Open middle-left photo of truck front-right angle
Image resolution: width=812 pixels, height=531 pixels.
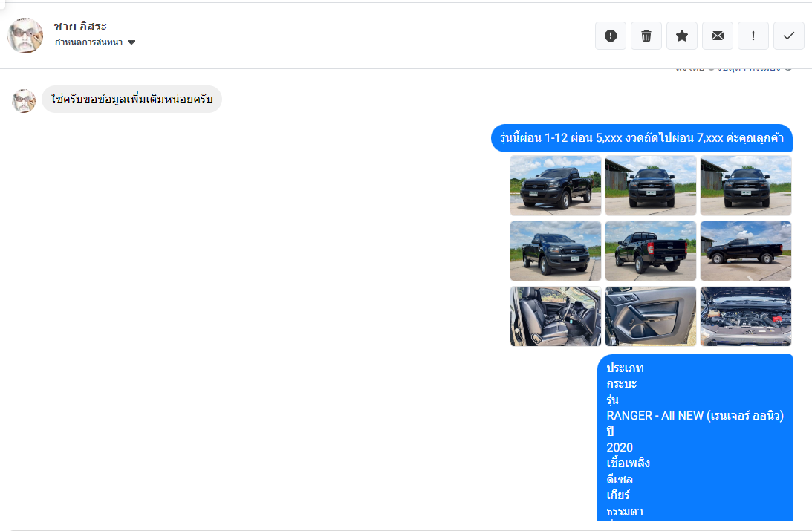click(x=556, y=251)
